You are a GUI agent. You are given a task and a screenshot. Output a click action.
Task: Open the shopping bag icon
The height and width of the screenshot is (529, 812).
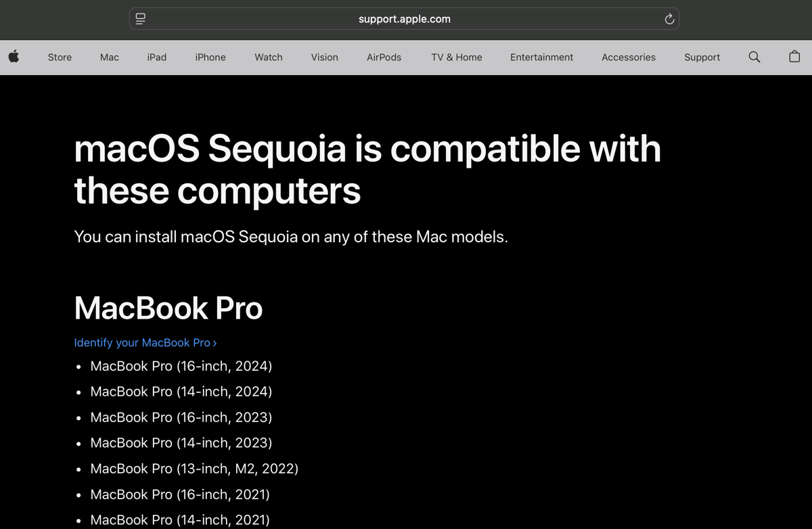coord(794,57)
